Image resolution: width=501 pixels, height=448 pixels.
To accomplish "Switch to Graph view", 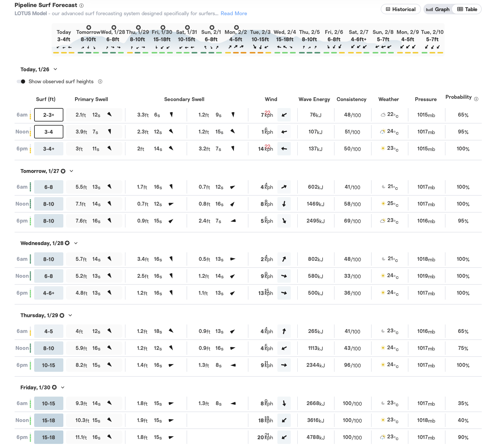I will tap(438, 9).
